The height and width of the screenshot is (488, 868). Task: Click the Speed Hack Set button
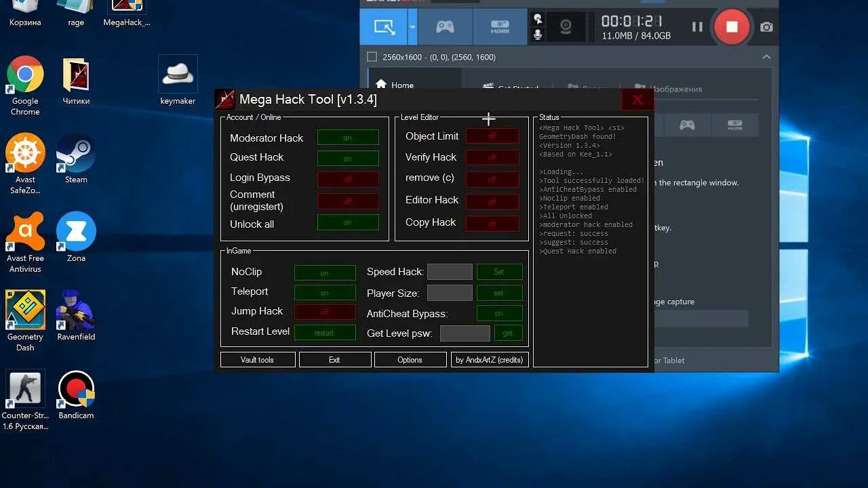pos(500,272)
